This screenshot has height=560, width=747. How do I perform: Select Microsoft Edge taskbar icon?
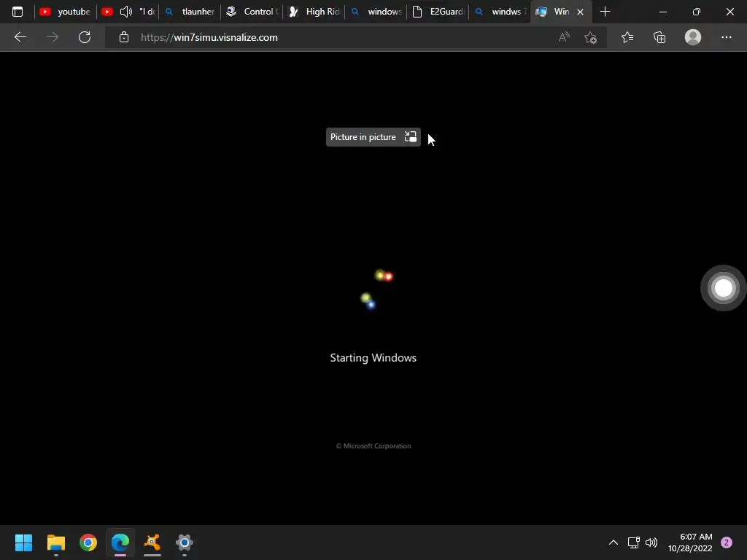(x=120, y=542)
